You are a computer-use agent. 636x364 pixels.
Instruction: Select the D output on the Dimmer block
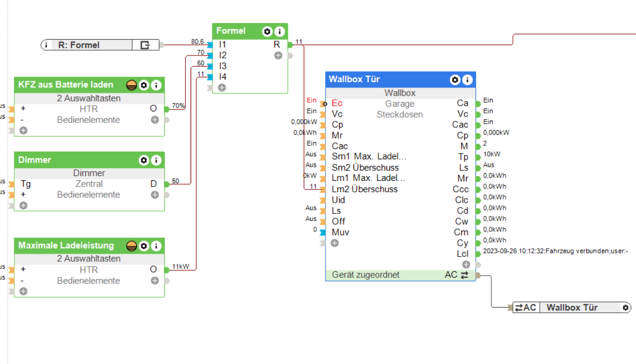coord(153,184)
